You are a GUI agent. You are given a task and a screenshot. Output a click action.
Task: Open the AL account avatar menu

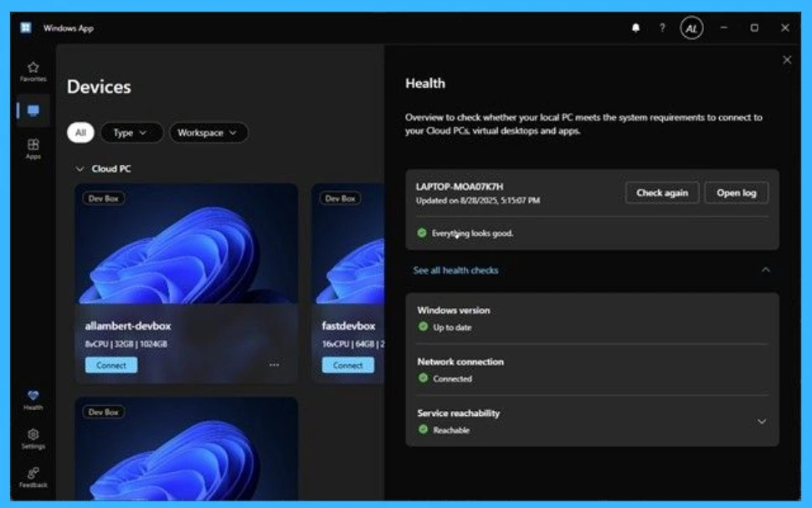(691, 28)
